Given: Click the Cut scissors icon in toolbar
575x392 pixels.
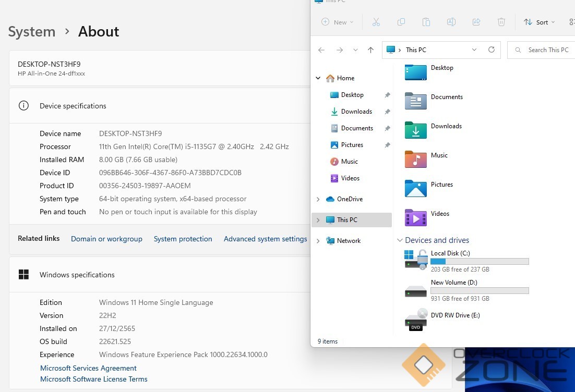Looking at the screenshot, I should point(376,22).
